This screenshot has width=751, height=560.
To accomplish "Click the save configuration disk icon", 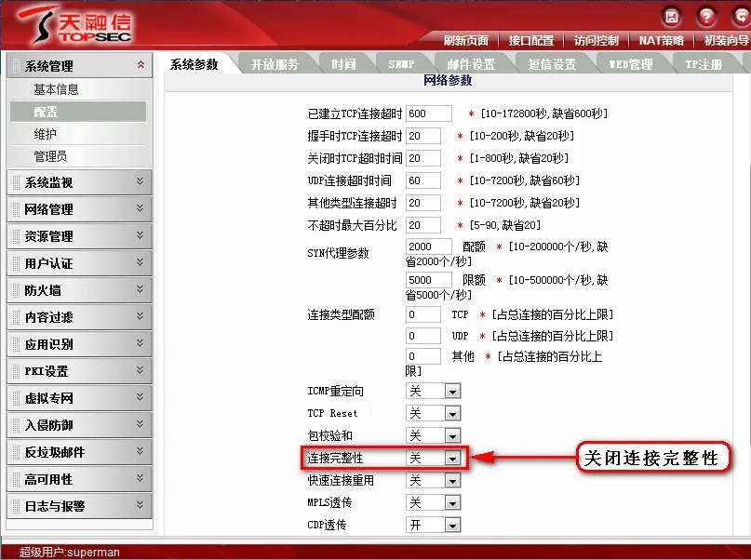I will (x=672, y=17).
